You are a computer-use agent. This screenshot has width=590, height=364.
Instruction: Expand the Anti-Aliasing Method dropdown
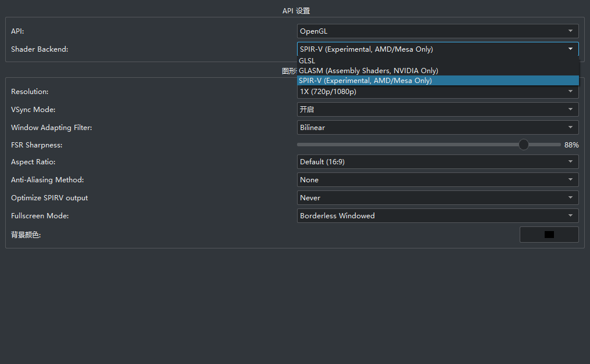tap(437, 180)
